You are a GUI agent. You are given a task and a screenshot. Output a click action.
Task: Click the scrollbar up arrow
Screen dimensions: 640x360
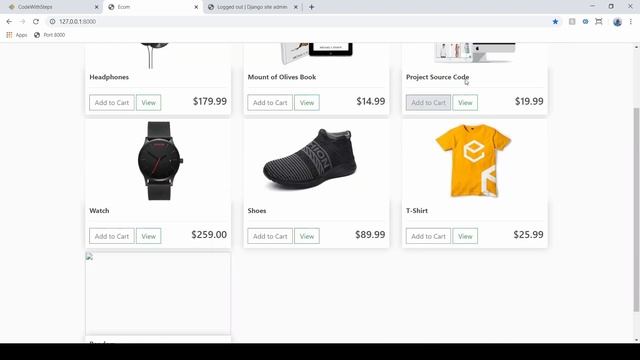click(x=636, y=47)
